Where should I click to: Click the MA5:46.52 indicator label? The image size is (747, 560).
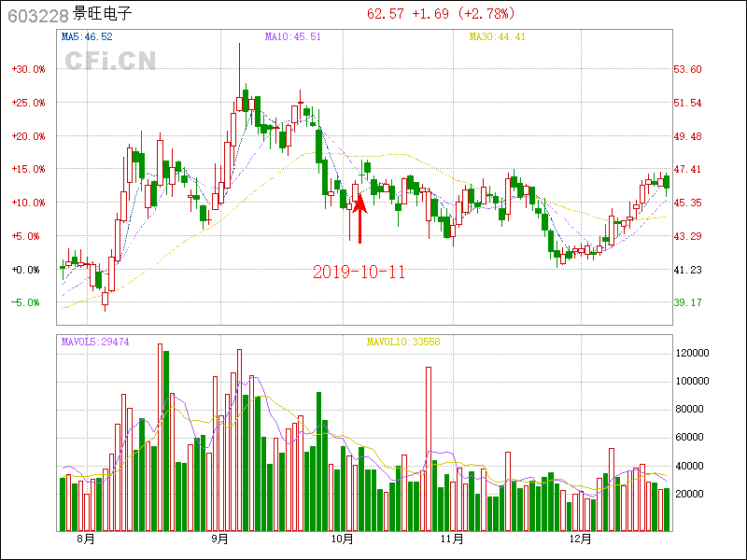click(87, 36)
